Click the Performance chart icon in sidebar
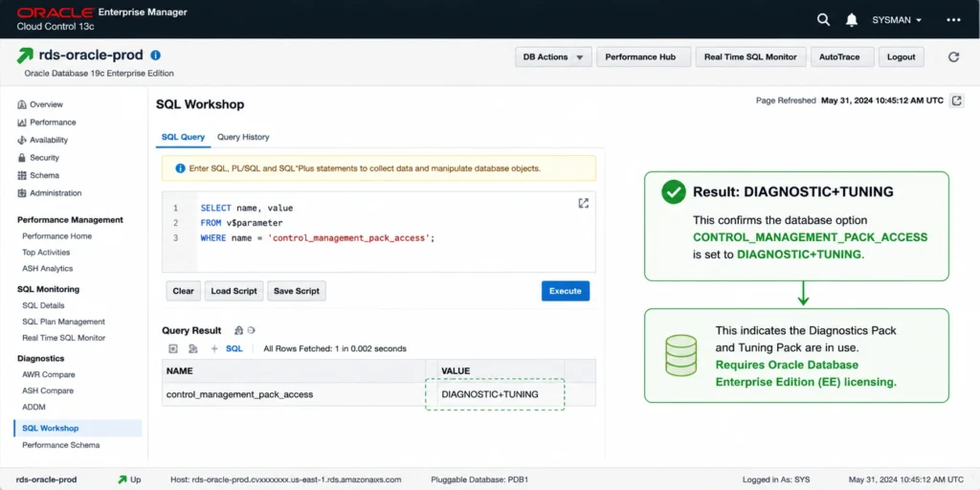The width and height of the screenshot is (980, 490). 22,122
